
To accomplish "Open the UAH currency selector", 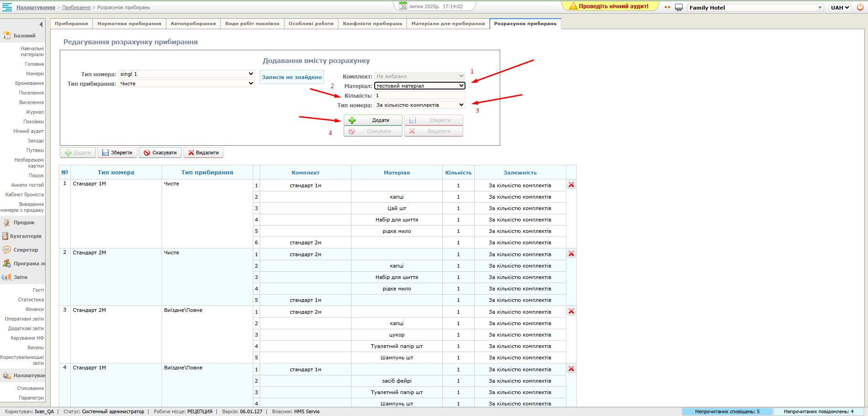I will (x=840, y=7).
